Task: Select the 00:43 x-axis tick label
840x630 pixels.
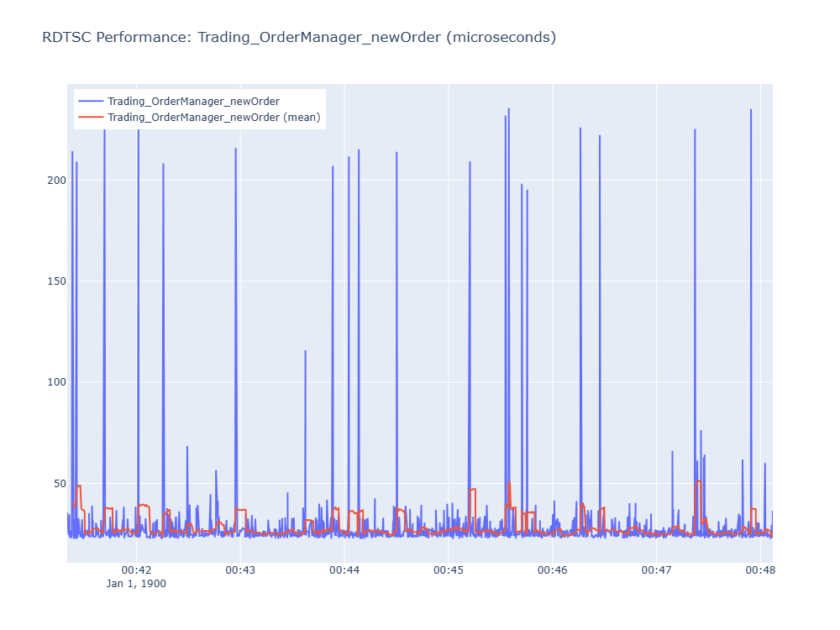Action: [240, 570]
